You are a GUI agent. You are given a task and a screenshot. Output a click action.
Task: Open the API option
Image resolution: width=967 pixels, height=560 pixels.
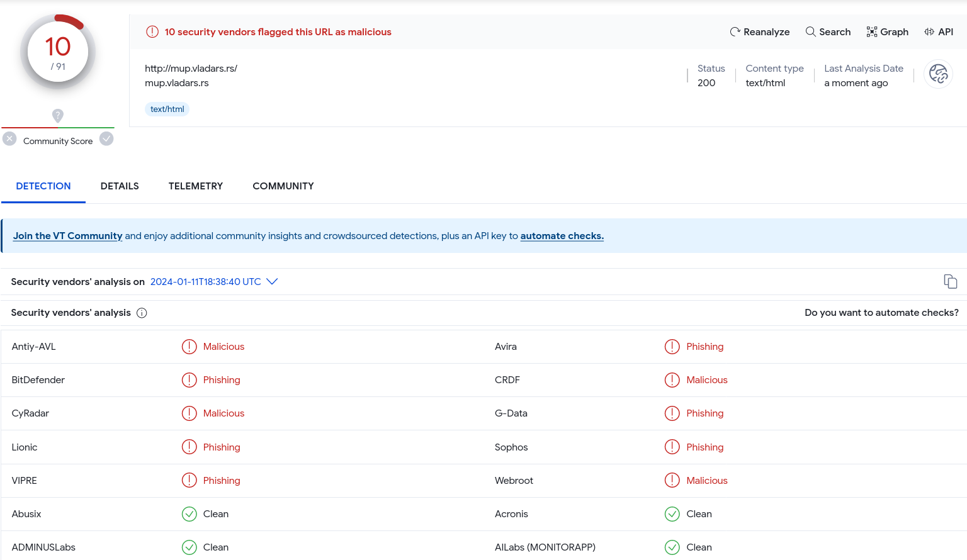point(938,32)
